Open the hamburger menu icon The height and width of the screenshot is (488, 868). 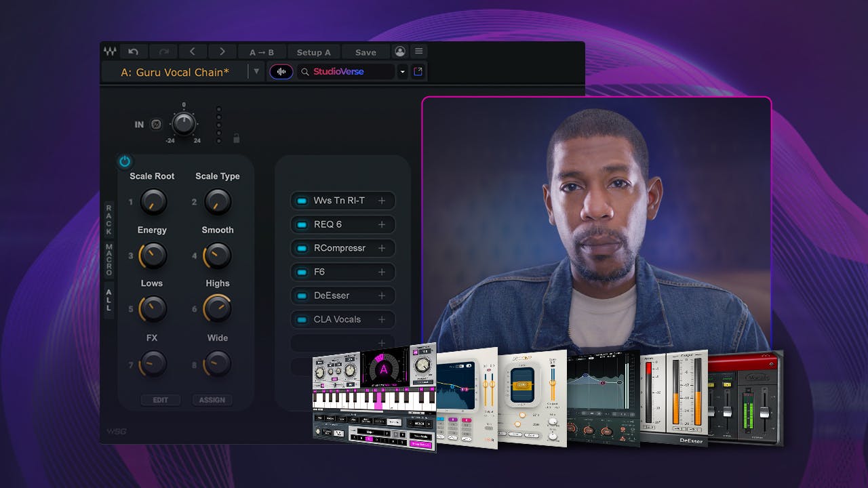(x=419, y=52)
